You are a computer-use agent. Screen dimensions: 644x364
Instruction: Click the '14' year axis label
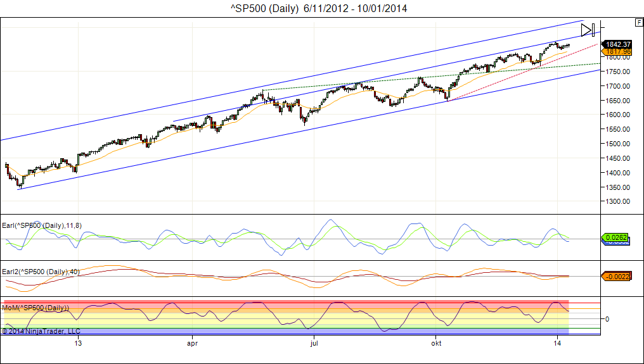[557, 343]
